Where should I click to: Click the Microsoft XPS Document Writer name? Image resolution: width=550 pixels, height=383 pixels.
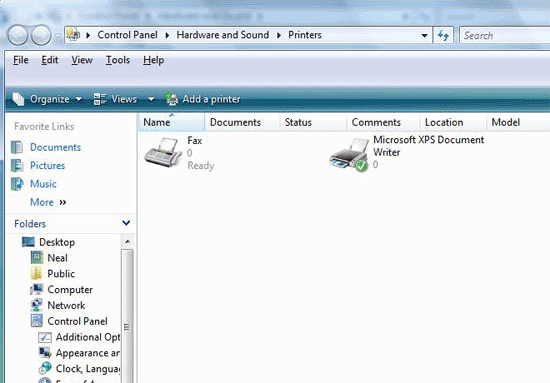429,146
